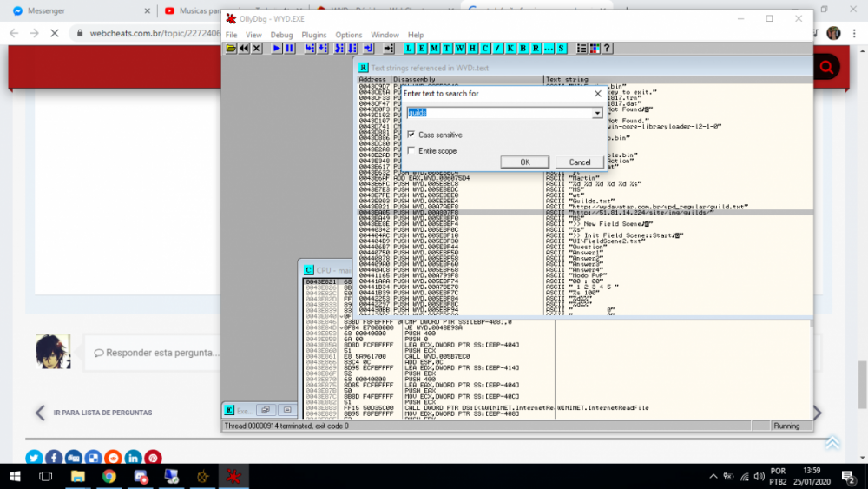Screen dimensions: 868x489
Task: Show Executable modules with the E icon
Action: tap(421, 48)
